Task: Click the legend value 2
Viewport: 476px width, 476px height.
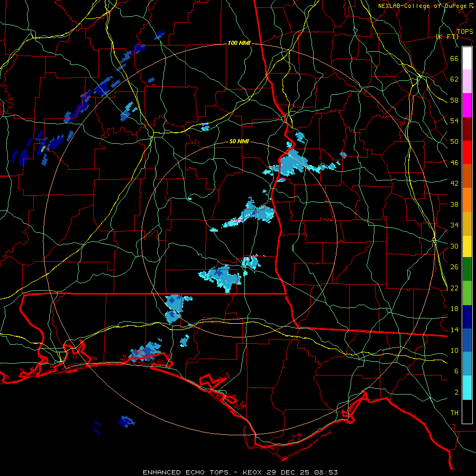Action: (456, 392)
